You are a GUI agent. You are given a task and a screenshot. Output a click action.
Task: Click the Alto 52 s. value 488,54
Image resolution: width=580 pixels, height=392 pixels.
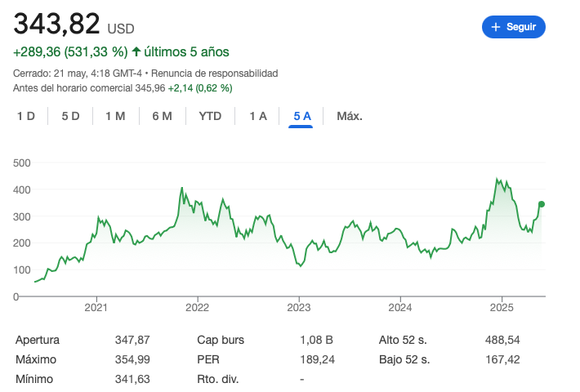point(502,340)
